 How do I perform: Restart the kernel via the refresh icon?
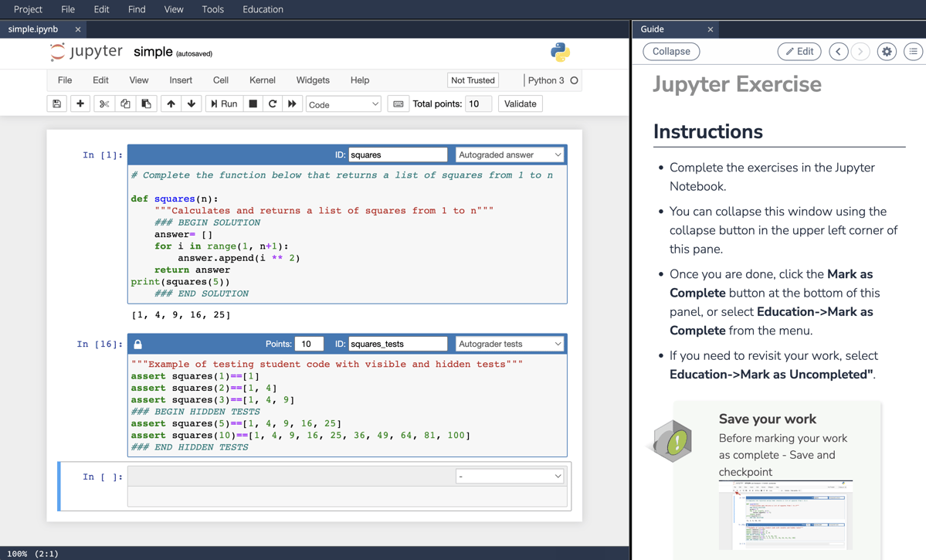[x=273, y=103]
